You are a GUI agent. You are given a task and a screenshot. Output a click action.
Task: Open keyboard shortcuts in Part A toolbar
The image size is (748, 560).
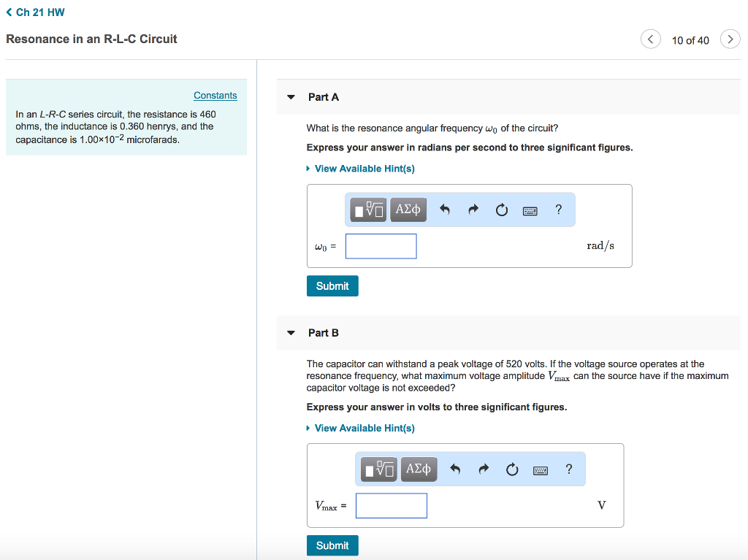click(x=530, y=211)
